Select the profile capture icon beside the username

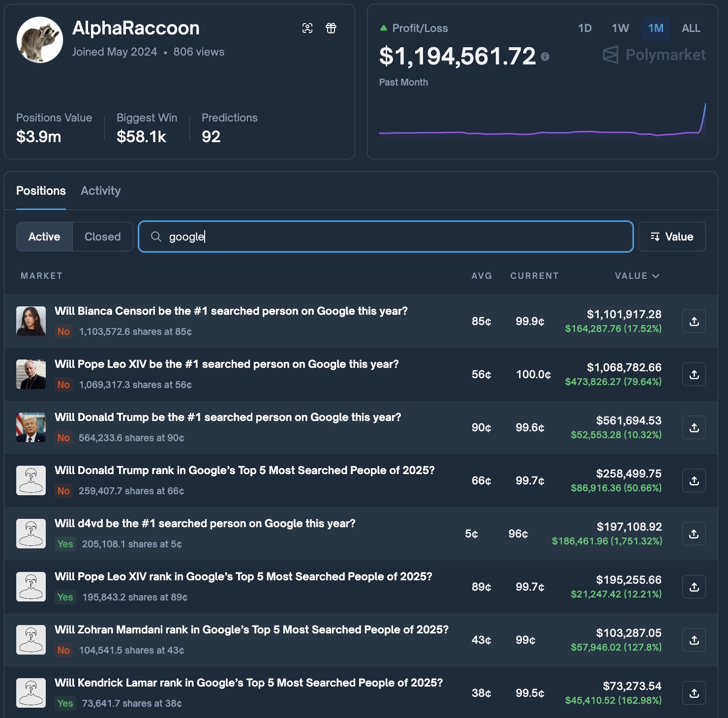tap(307, 28)
